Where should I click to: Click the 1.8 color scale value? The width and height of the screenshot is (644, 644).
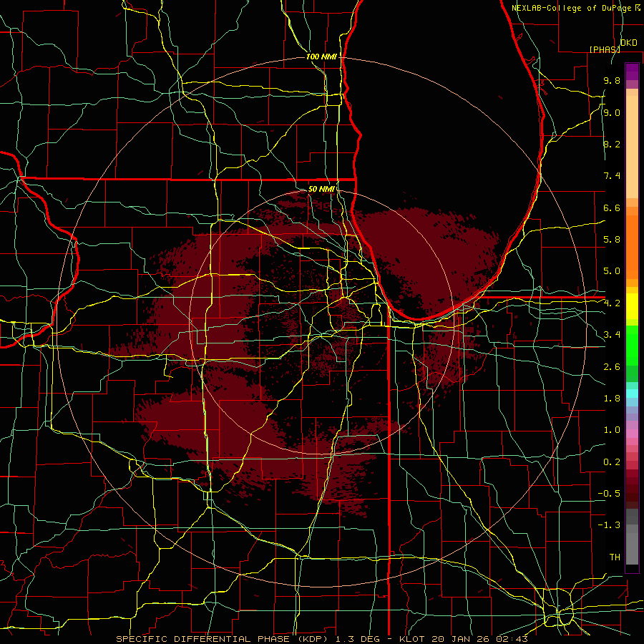(612, 399)
